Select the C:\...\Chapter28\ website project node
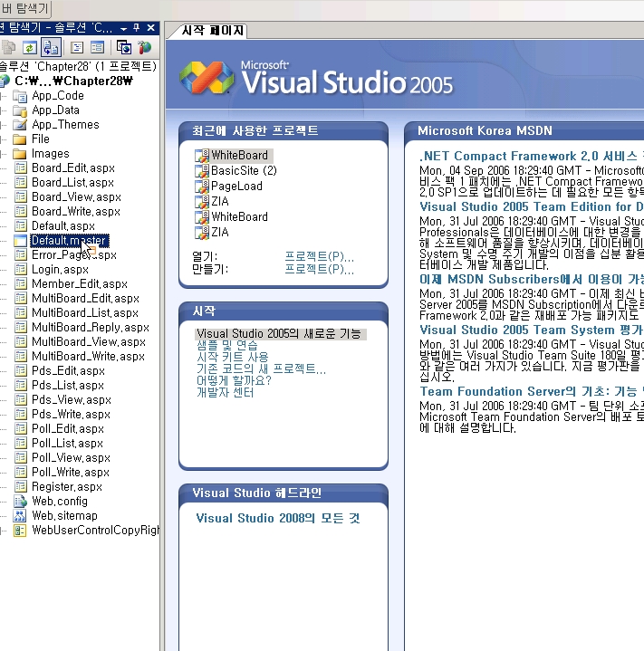Image resolution: width=644 pixels, height=651 pixels. point(74,81)
